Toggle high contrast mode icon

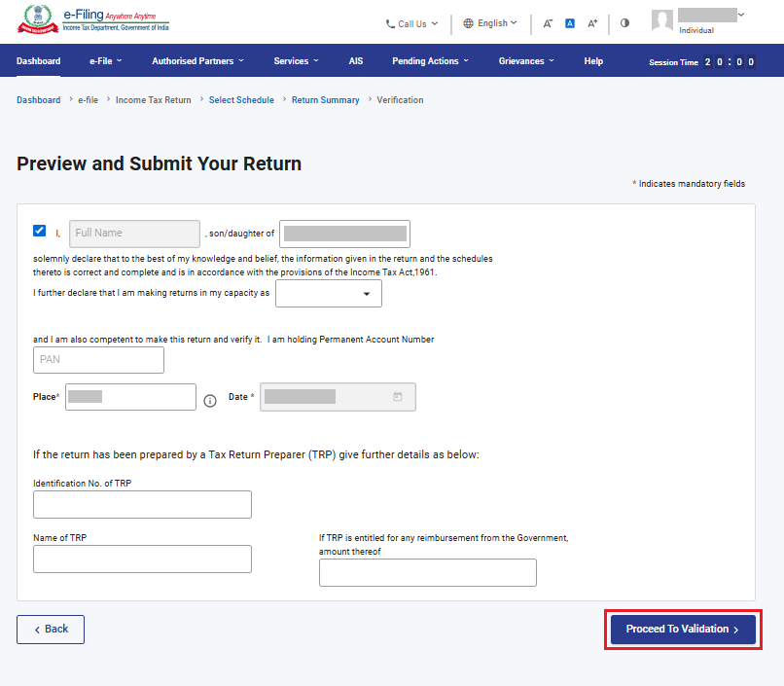(624, 23)
